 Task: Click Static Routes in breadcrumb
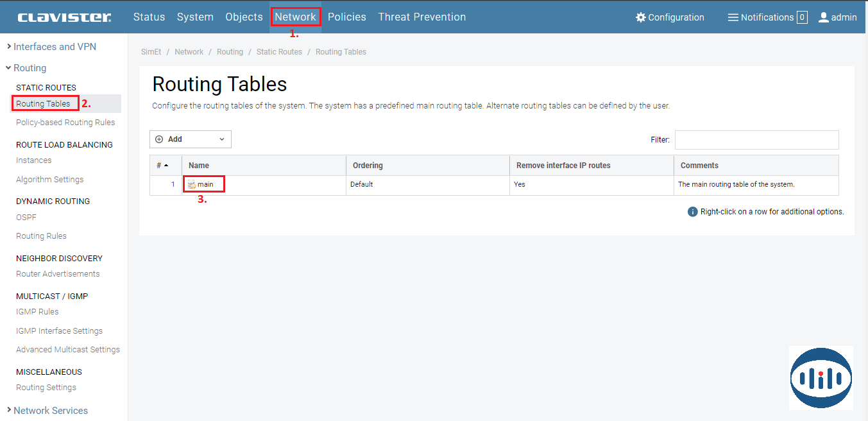click(x=279, y=52)
